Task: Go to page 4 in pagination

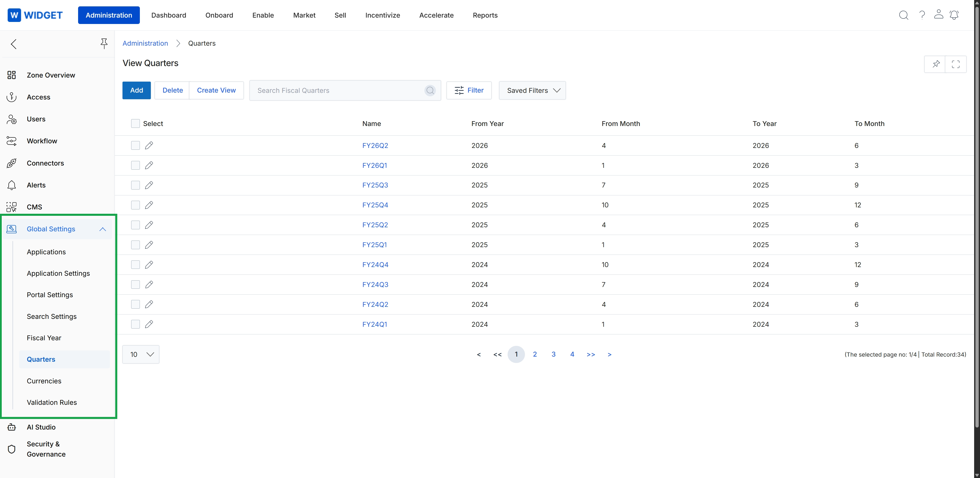Action: (572, 354)
